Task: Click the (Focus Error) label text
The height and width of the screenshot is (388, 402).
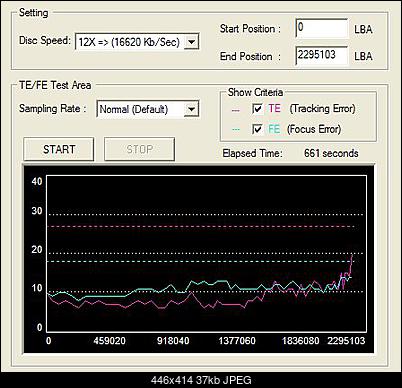Action: [x=314, y=129]
